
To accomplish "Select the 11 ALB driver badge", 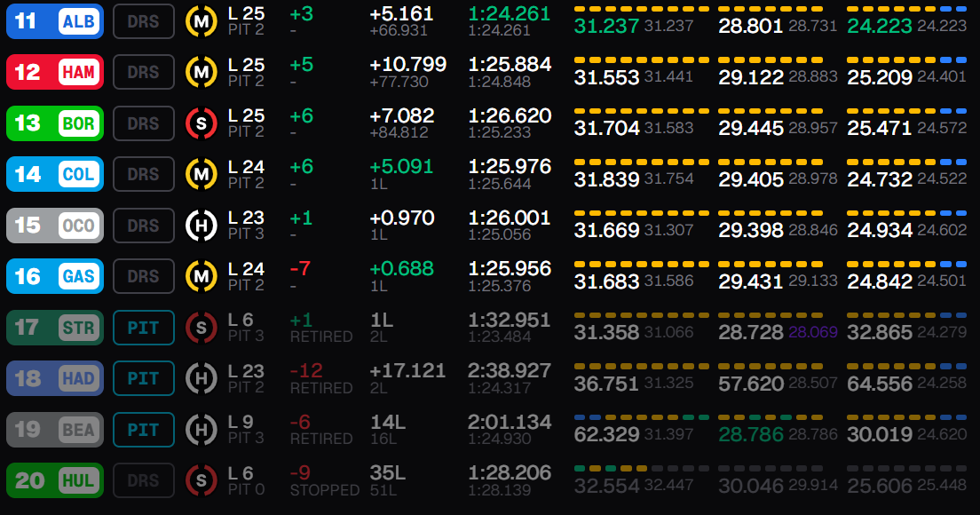I will pos(55,21).
